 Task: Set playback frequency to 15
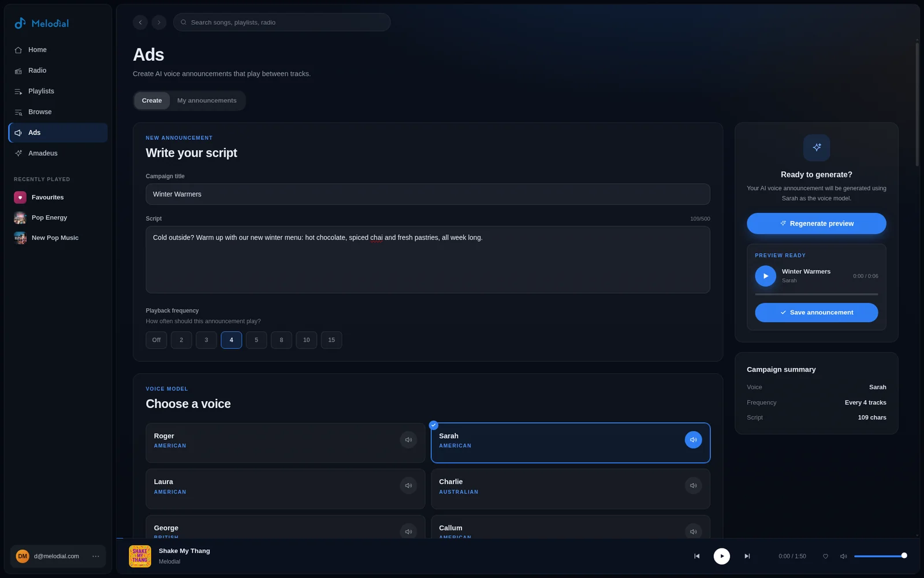click(331, 340)
